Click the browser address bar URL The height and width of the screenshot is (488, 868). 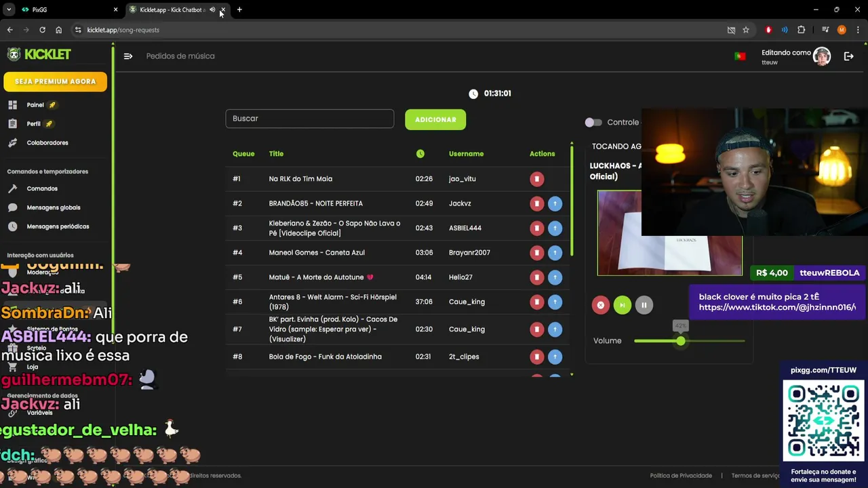pyautogui.click(x=123, y=30)
